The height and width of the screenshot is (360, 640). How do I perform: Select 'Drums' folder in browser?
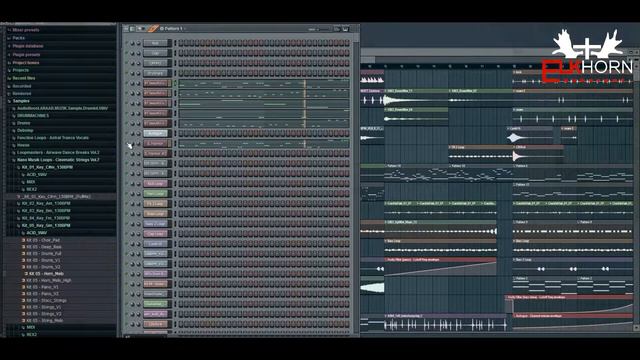23,123
